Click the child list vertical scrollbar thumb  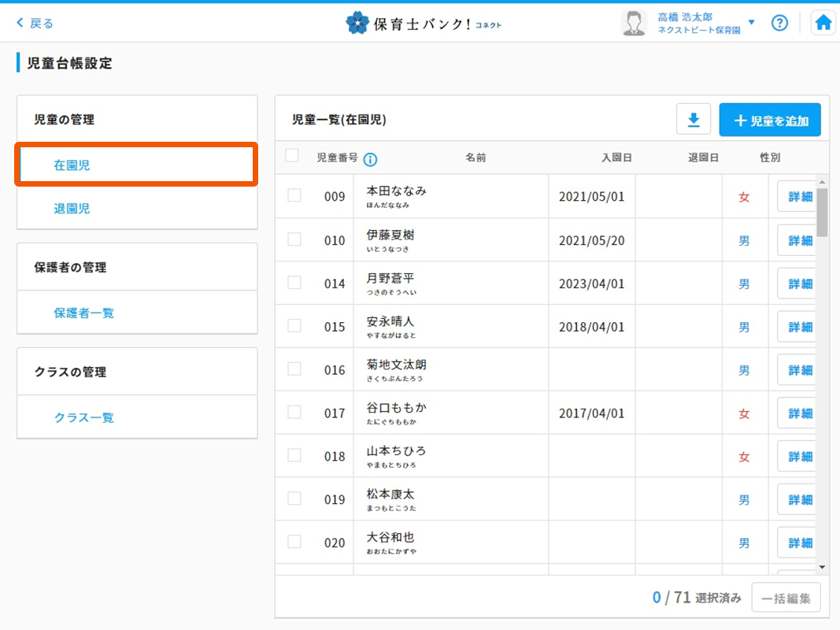click(822, 212)
